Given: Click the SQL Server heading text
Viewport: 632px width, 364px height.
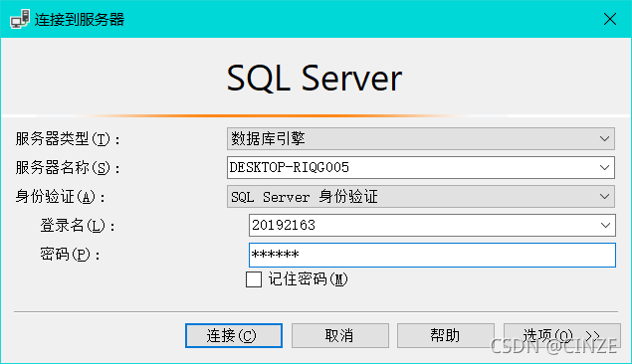Looking at the screenshot, I should click(315, 79).
